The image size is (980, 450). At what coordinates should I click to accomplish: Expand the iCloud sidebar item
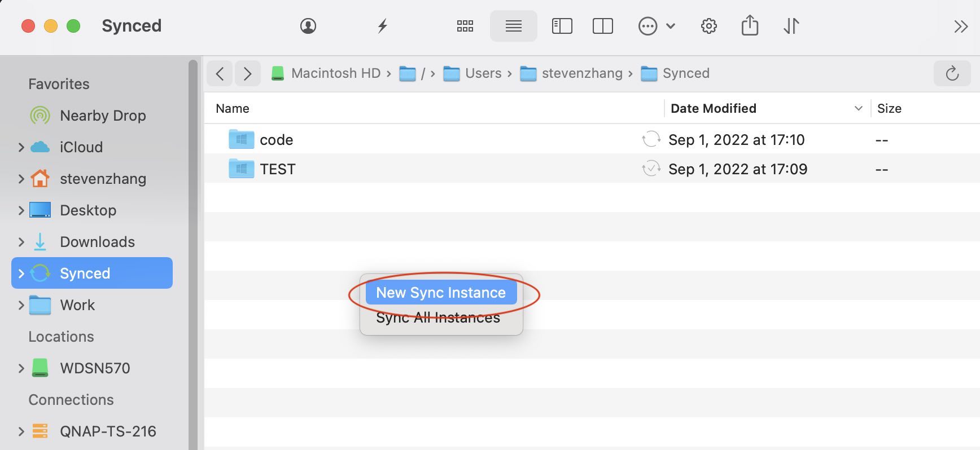coord(21,147)
